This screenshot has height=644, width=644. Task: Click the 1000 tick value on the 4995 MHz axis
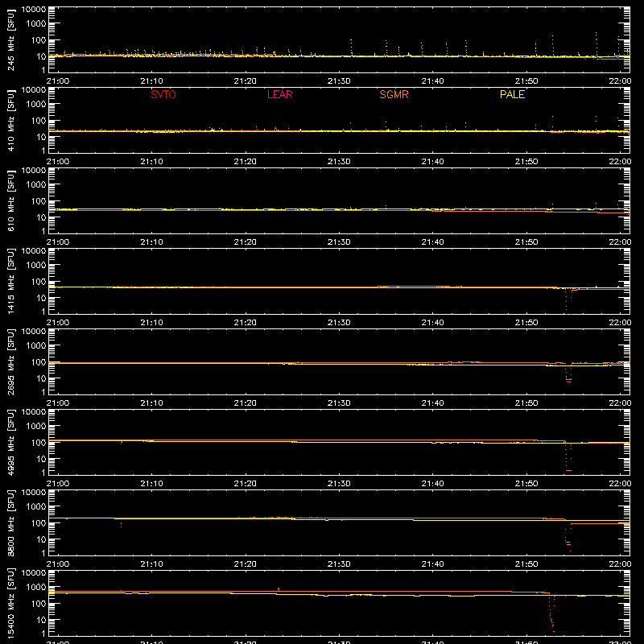[x=36, y=427]
